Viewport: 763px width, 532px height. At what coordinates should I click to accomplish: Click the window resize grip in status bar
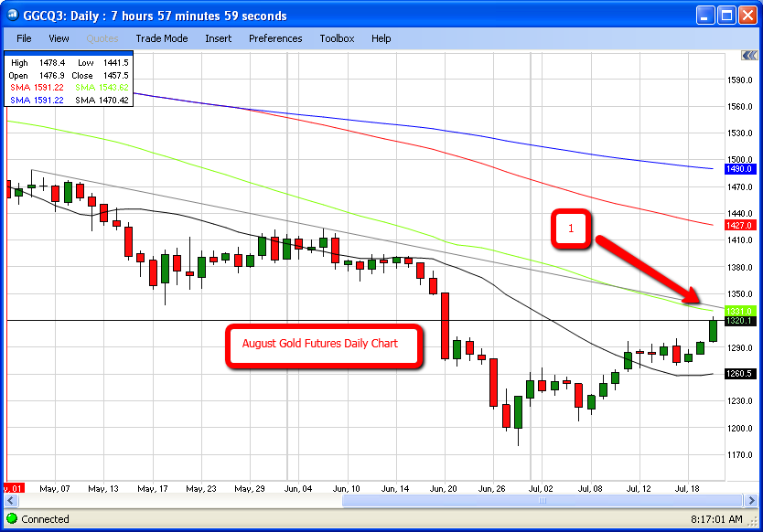click(x=754, y=521)
